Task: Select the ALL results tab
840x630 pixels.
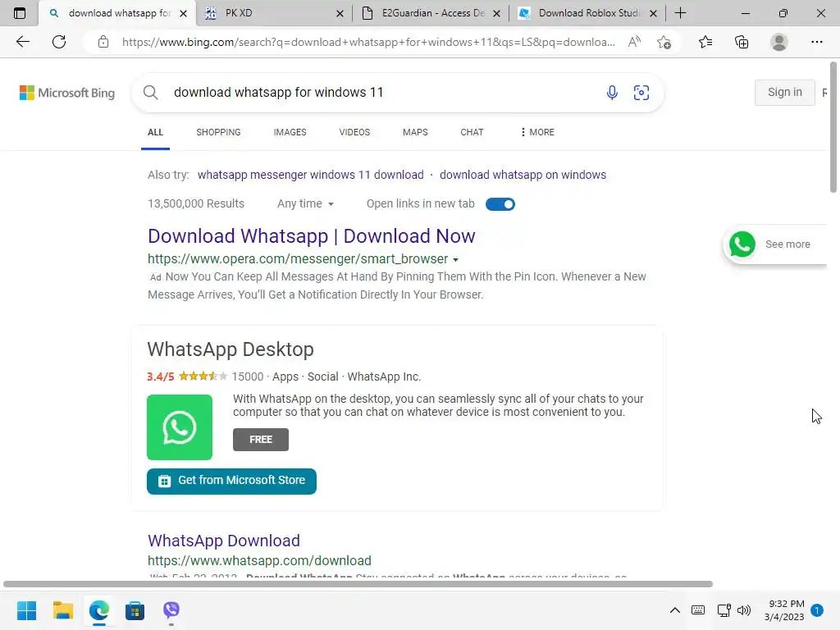Action: click(x=155, y=132)
